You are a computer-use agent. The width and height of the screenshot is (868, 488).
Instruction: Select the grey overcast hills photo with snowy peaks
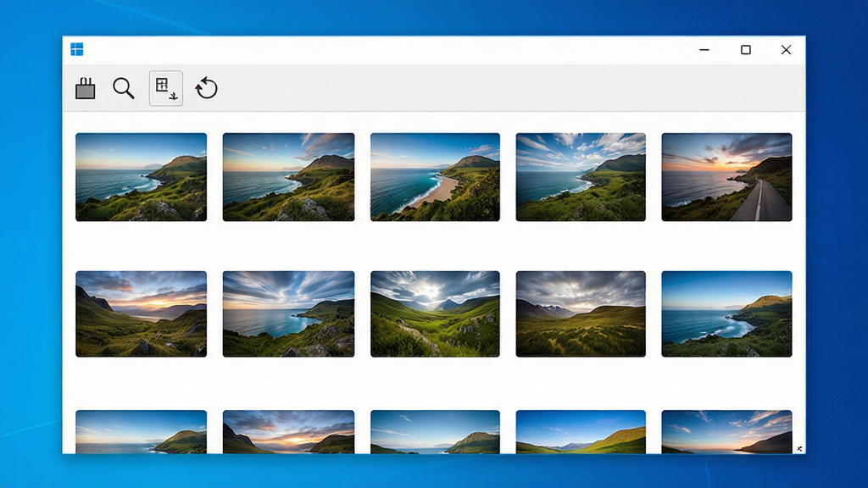(x=581, y=313)
